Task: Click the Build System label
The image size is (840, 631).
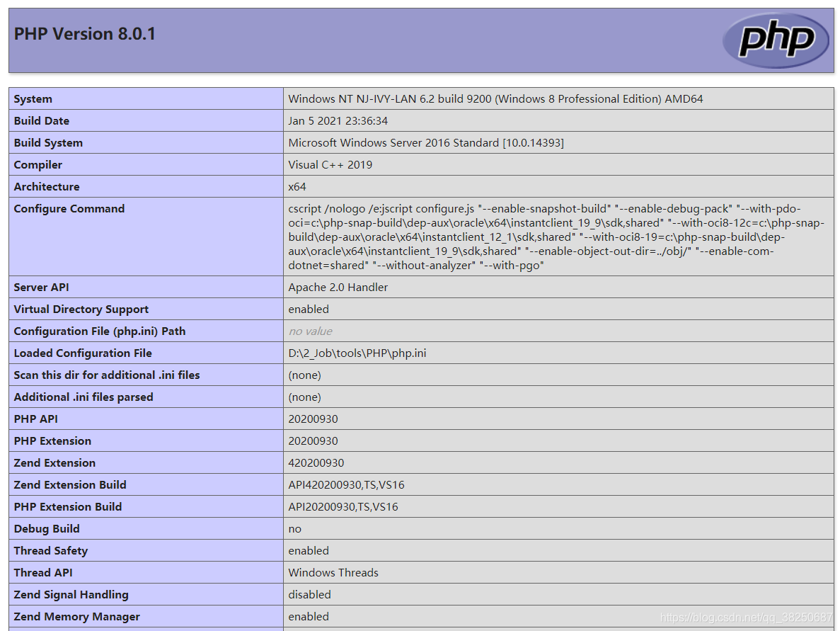Action: tap(49, 142)
